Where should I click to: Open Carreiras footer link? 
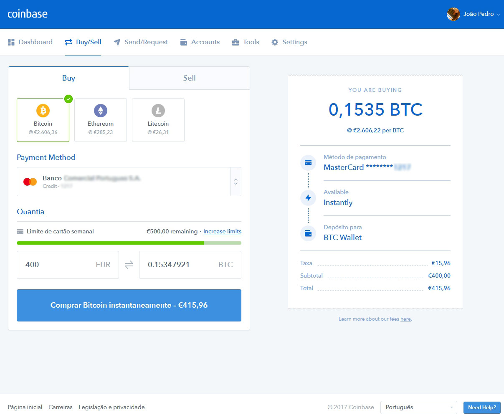click(61, 407)
